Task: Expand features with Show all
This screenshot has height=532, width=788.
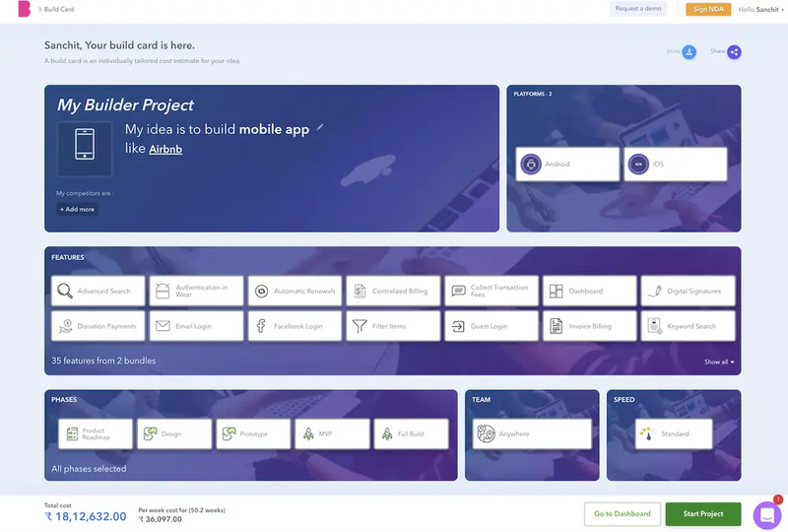Action: pos(719,362)
